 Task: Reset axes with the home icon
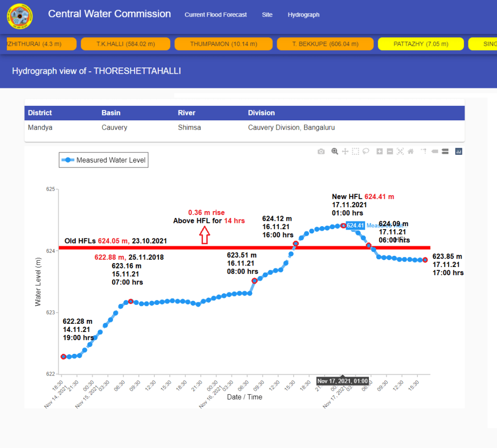coord(411,151)
